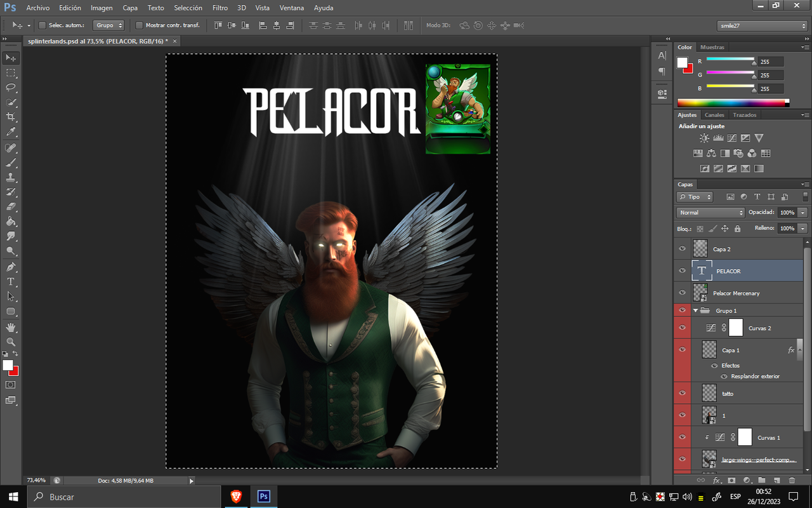Add a Color Balance adjustment (scales icon)
Viewport: 812px width, 508px height.
(x=711, y=153)
